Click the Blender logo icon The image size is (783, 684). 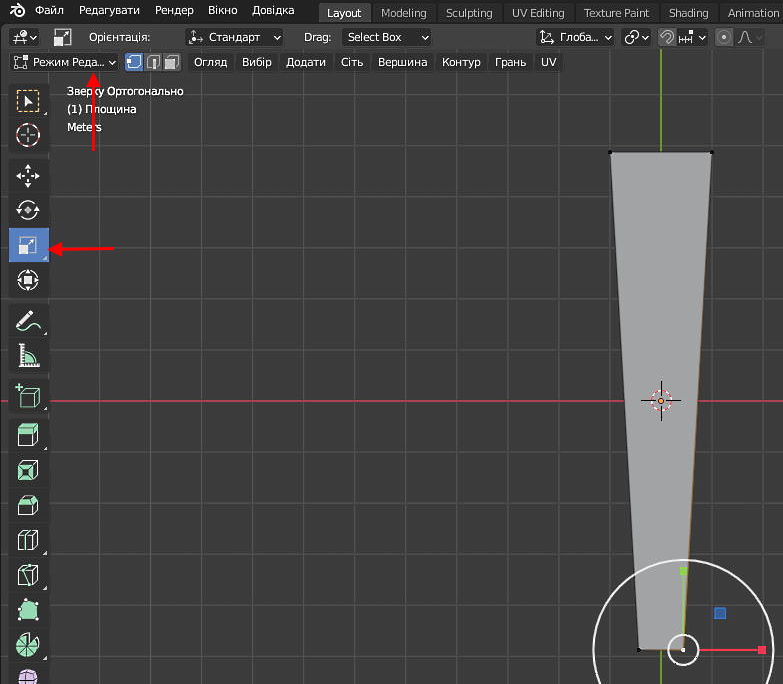17,10
